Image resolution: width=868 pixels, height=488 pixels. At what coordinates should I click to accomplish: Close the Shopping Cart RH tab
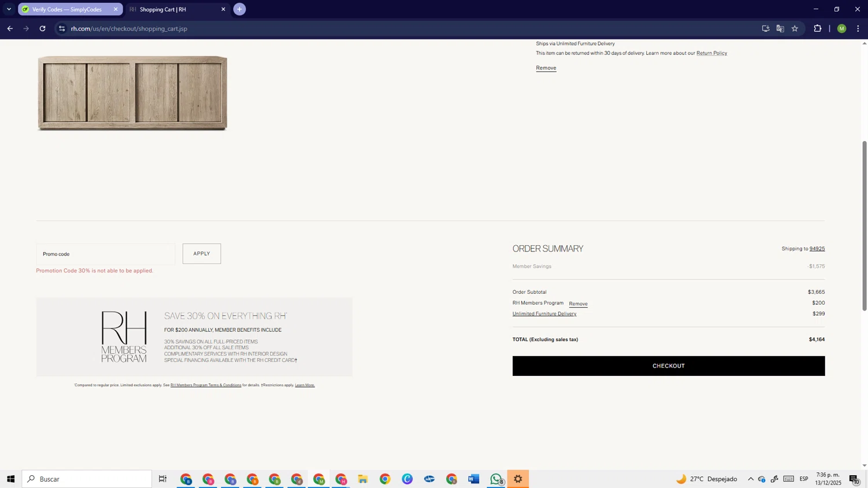[223, 9]
